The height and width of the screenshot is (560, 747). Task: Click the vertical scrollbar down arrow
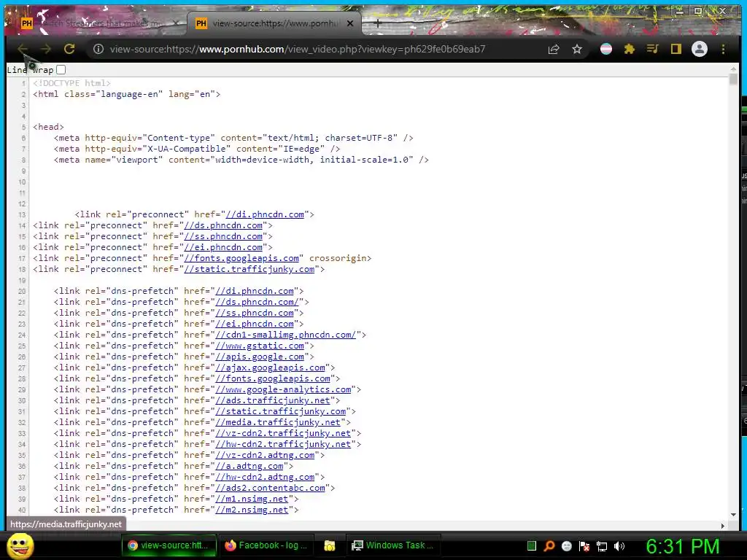coord(733,516)
